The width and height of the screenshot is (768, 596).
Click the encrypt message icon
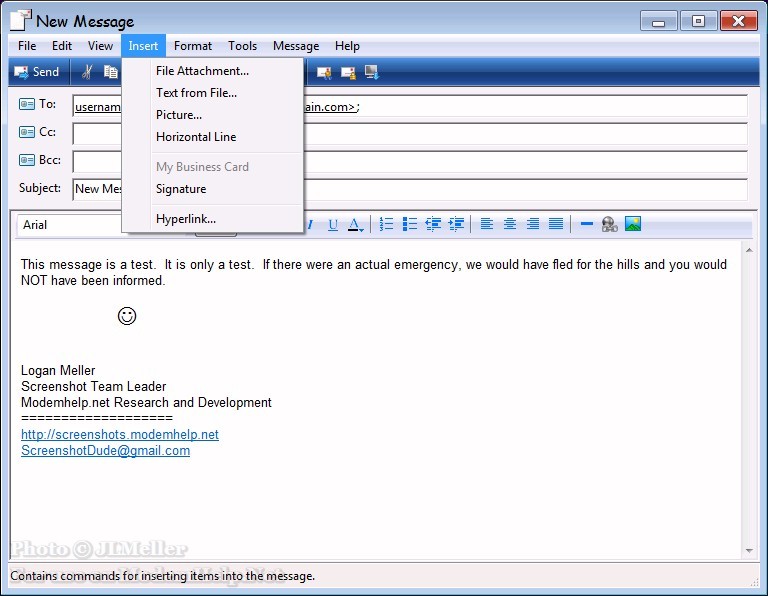[348, 72]
